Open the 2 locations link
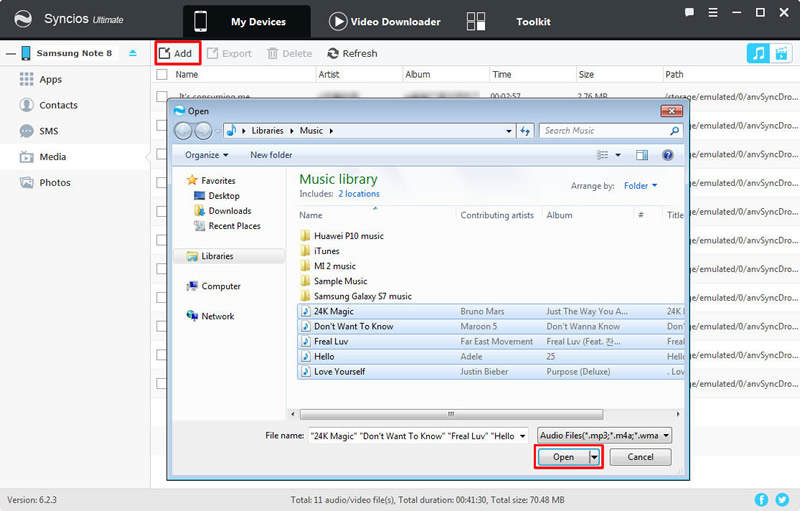Viewport: 800px width, 511px height. point(359,194)
